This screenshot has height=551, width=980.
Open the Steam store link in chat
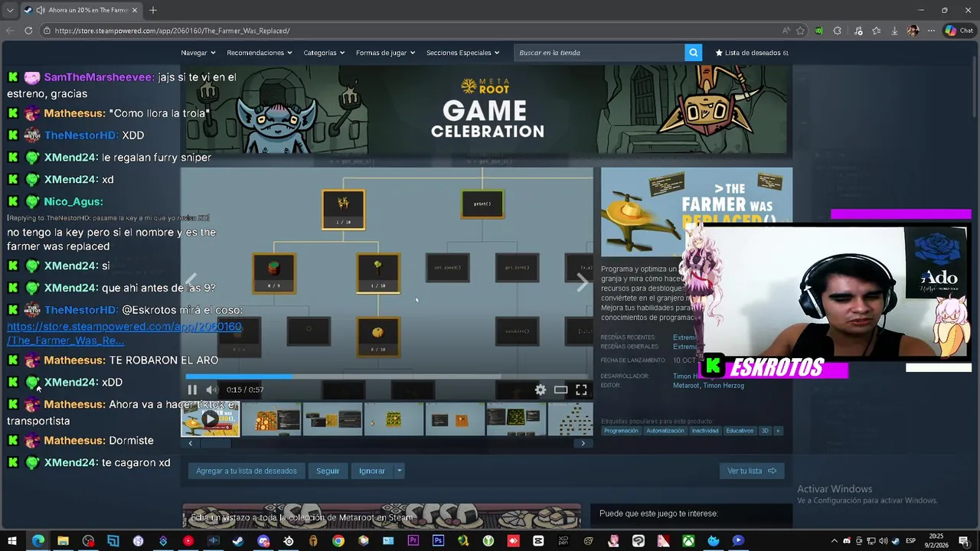(x=124, y=334)
